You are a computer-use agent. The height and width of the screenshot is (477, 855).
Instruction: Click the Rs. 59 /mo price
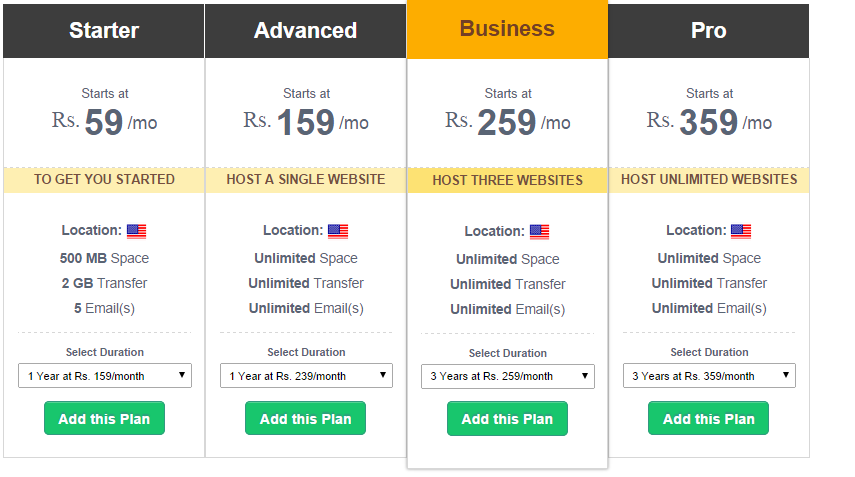point(104,122)
